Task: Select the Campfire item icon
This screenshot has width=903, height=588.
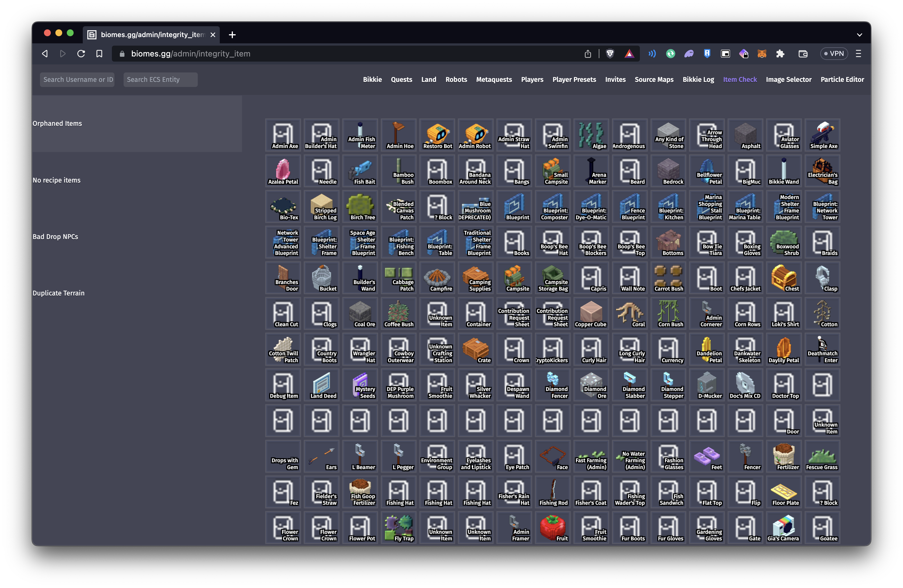Action: (x=438, y=277)
